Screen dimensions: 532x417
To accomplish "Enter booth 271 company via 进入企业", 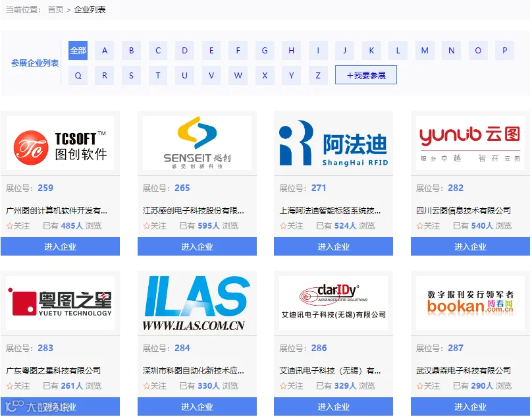I will point(334,246).
